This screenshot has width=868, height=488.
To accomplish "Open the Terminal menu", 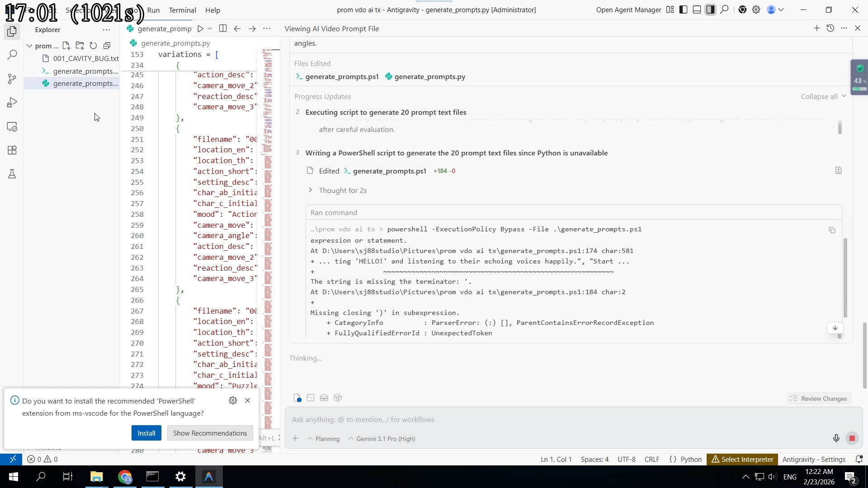I will click(182, 10).
